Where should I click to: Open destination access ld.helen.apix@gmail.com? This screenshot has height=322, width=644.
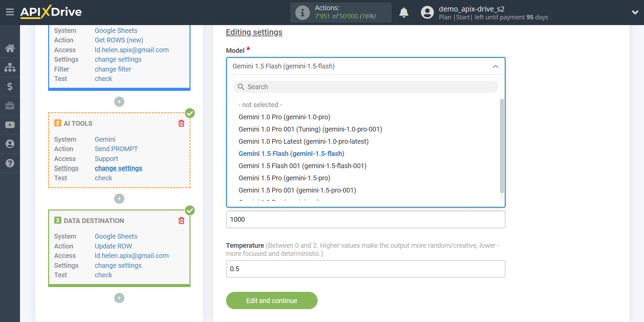pyautogui.click(x=132, y=256)
